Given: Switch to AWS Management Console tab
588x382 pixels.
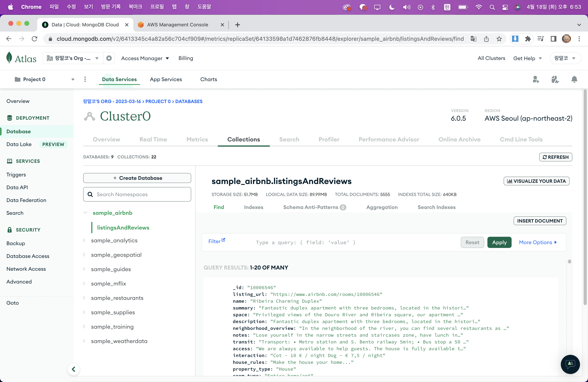Looking at the screenshot, I should pyautogui.click(x=178, y=25).
